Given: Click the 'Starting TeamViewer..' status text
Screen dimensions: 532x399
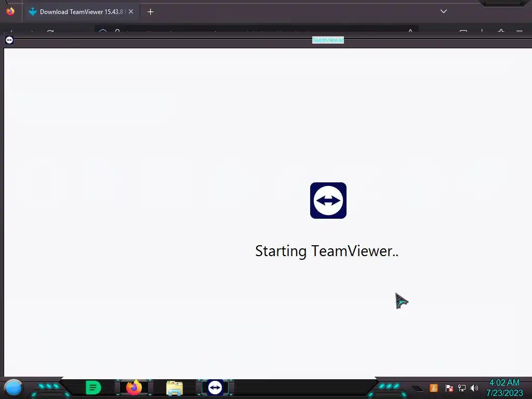Looking at the screenshot, I should (x=327, y=251).
